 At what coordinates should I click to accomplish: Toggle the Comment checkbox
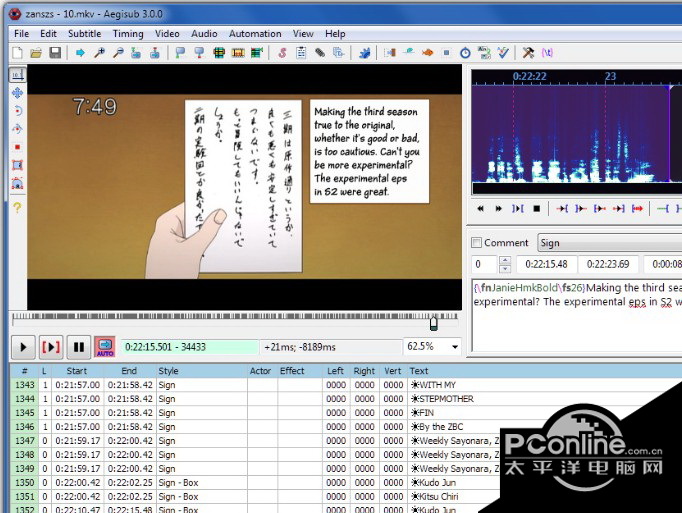(477, 242)
